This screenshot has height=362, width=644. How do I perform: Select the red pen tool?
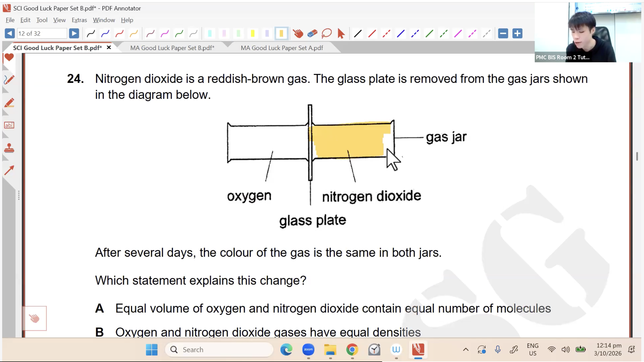tap(120, 34)
